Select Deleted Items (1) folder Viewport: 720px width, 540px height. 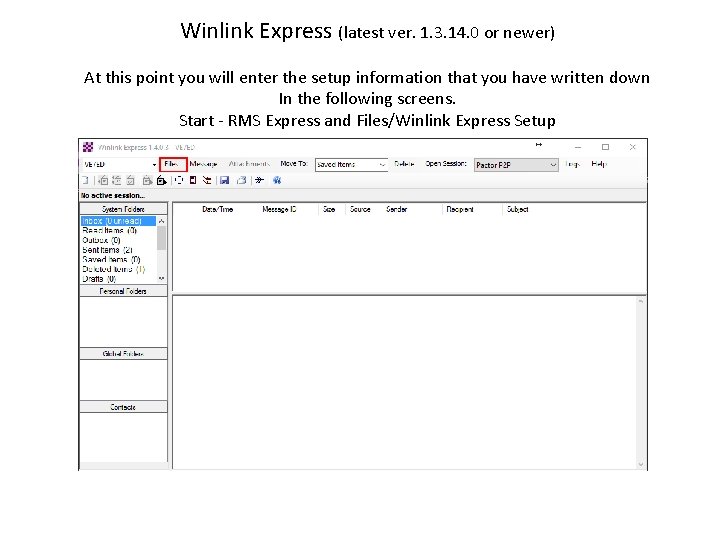(113, 269)
